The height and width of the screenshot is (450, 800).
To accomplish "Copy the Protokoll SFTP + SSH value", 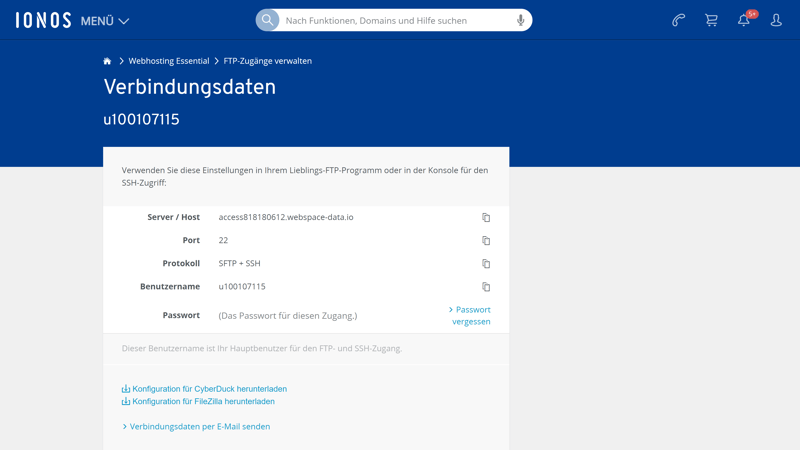I will pyautogui.click(x=486, y=264).
